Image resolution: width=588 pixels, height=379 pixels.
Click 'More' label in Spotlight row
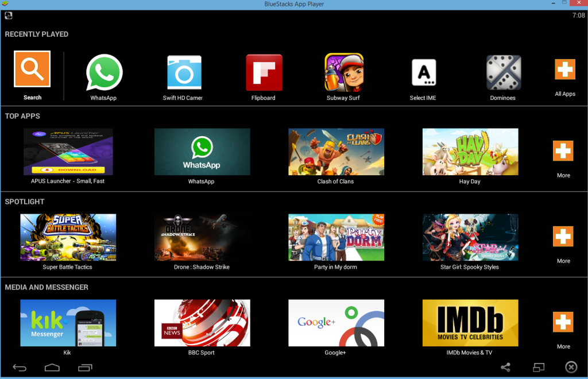[x=563, y=261]
